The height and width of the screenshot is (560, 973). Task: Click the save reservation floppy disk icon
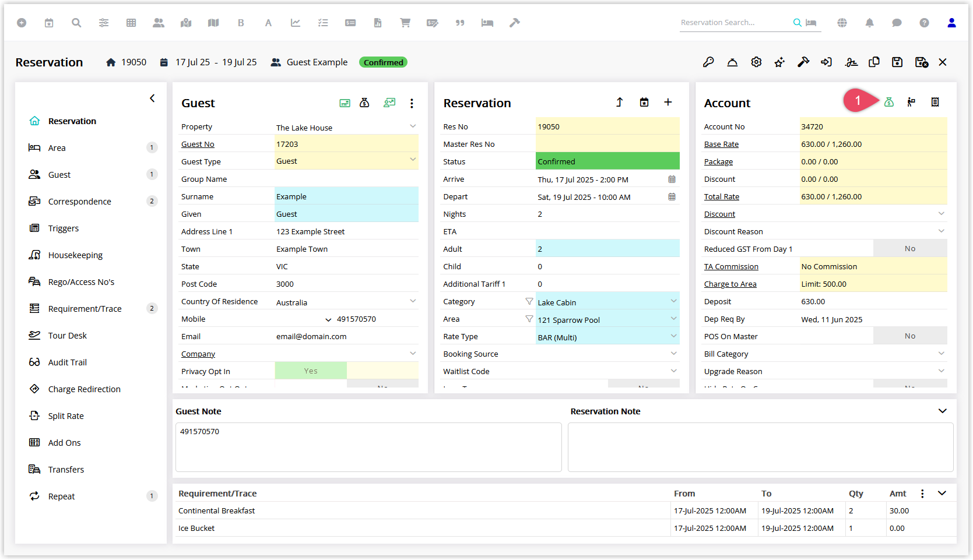click(897, 62)
